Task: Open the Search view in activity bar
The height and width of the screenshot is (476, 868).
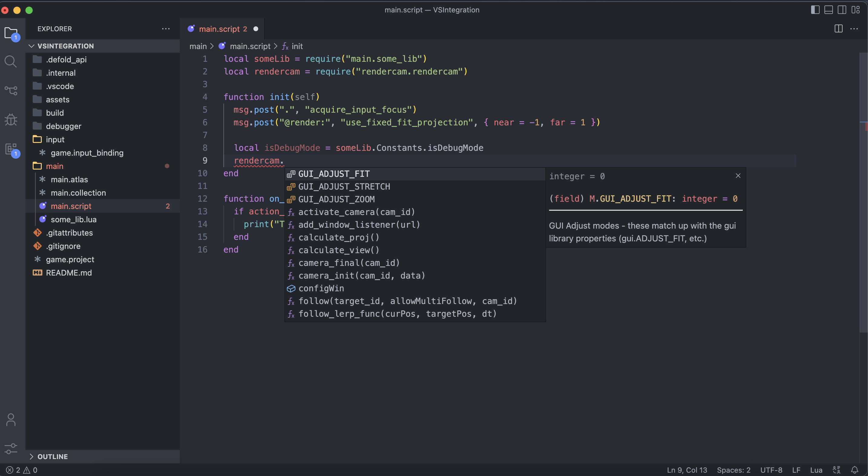Action: tap(11, 61)
